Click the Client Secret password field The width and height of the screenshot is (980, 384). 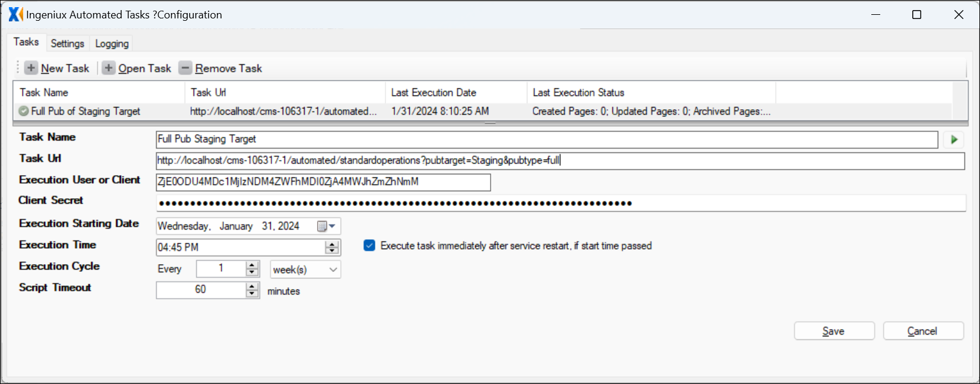pyautogui.click(x=560, y=203)
